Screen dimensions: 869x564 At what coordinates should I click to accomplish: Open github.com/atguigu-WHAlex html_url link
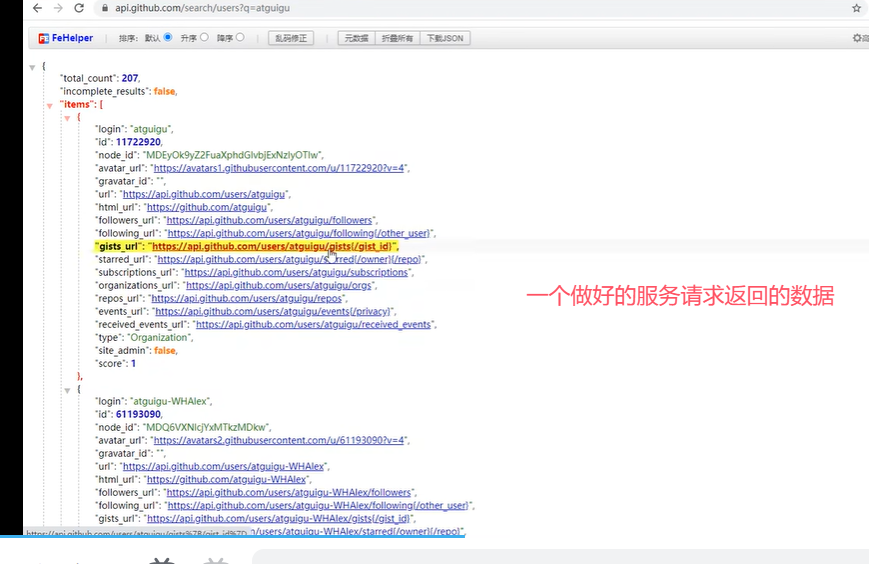pyautogui.click(x=226, y=479)
